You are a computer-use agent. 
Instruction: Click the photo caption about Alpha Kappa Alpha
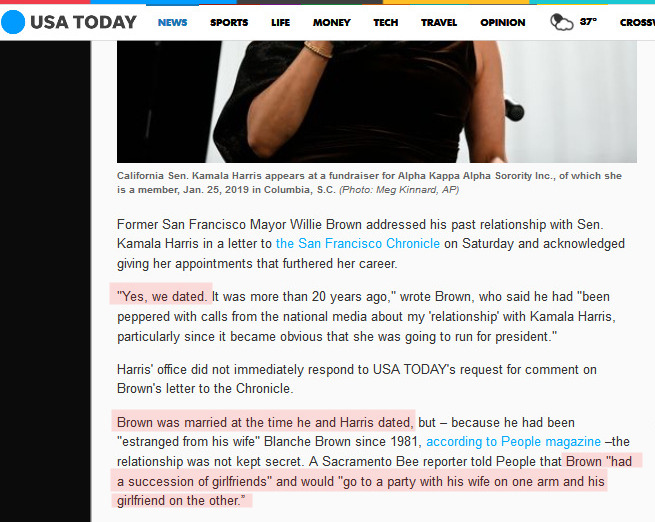coord(369,182)
